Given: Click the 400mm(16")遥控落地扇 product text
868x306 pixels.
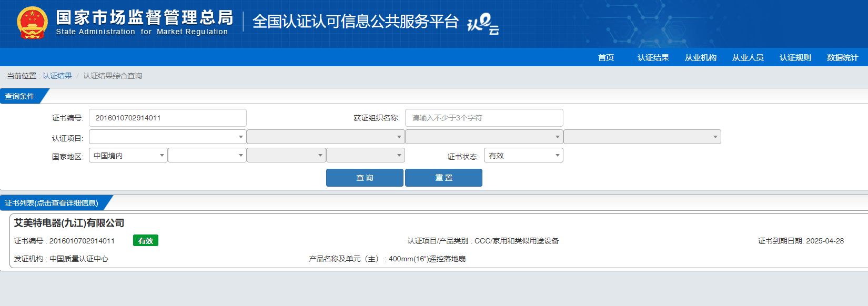Looking at the screenshot, I should click(427, 259).
